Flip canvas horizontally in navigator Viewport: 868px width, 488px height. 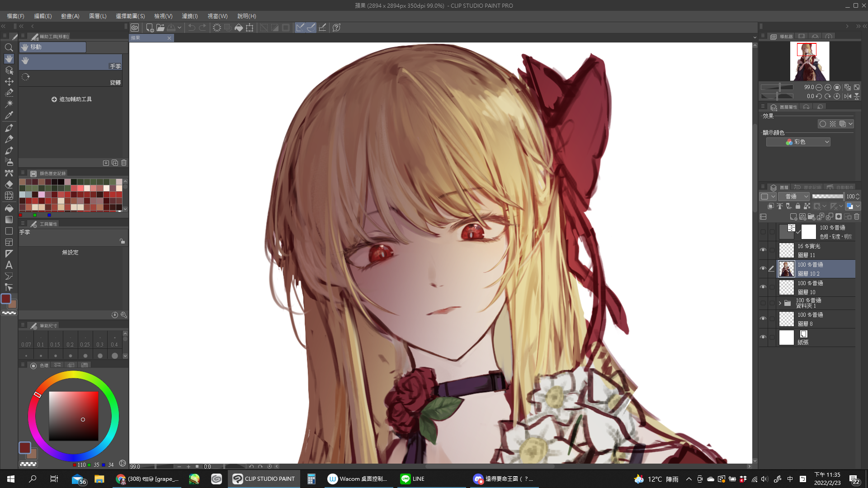pyautogui.click(x=848, y=96)
